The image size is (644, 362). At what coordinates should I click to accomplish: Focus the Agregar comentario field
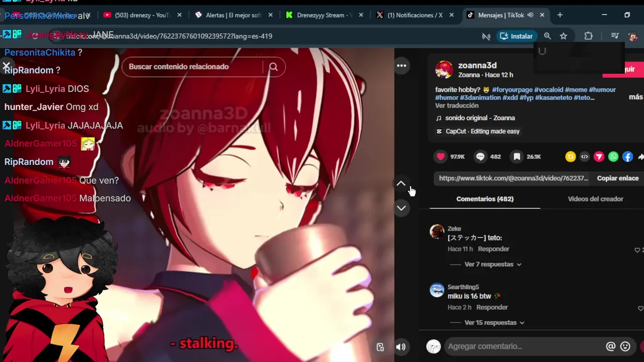click(523, 346)
